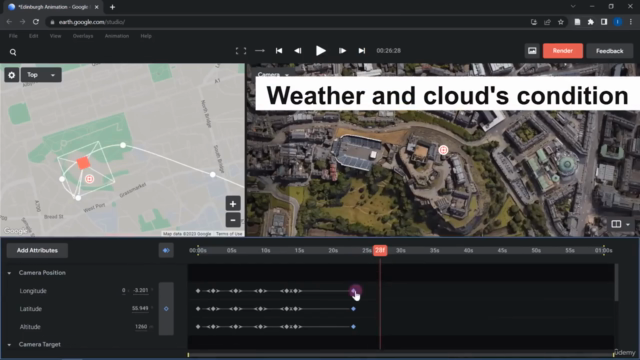Edit the Longitude value -3.201
This screenshot has height=360, width=640.
coord(141,291)
